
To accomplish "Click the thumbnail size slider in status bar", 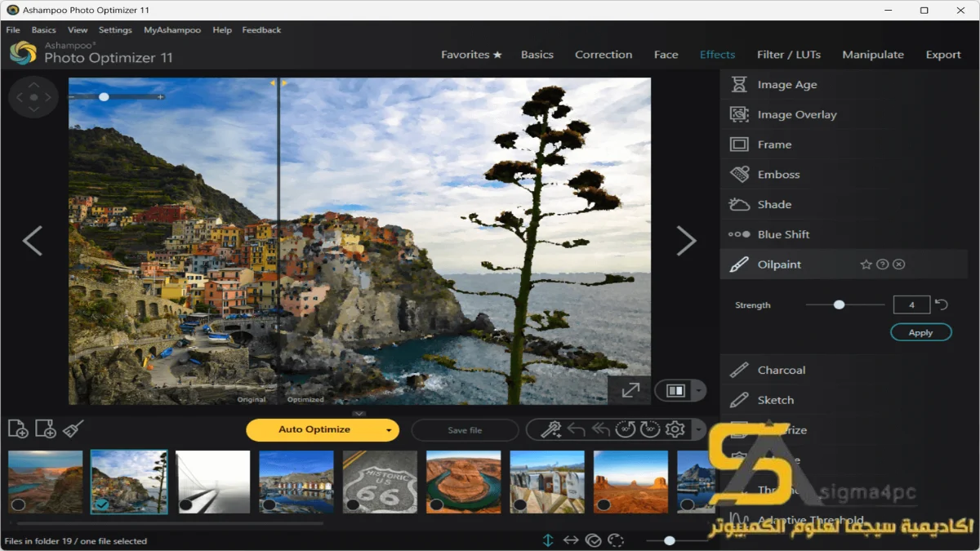I will tap(676, 540).
